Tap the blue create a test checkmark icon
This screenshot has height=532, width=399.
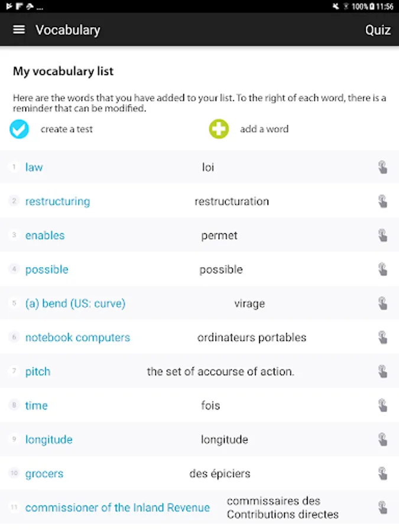point(20,129)
